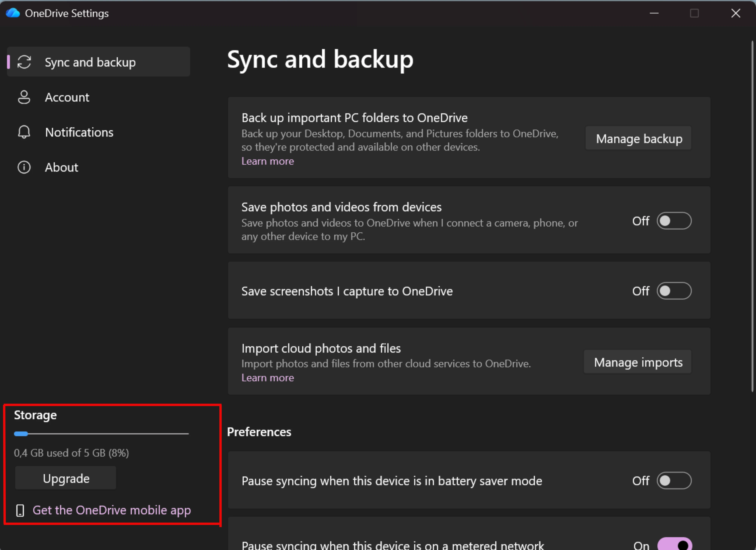This screenshot has width=756, height=550.
Task: Disable pause syncing on metered network
Action: click(675, 544)
